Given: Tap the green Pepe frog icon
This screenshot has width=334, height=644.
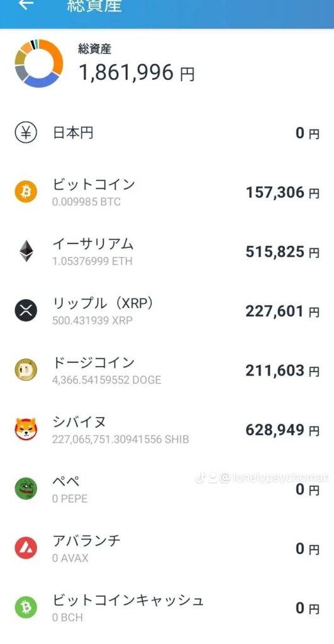Looking at the screenshot, I should [x=26, y=488].
